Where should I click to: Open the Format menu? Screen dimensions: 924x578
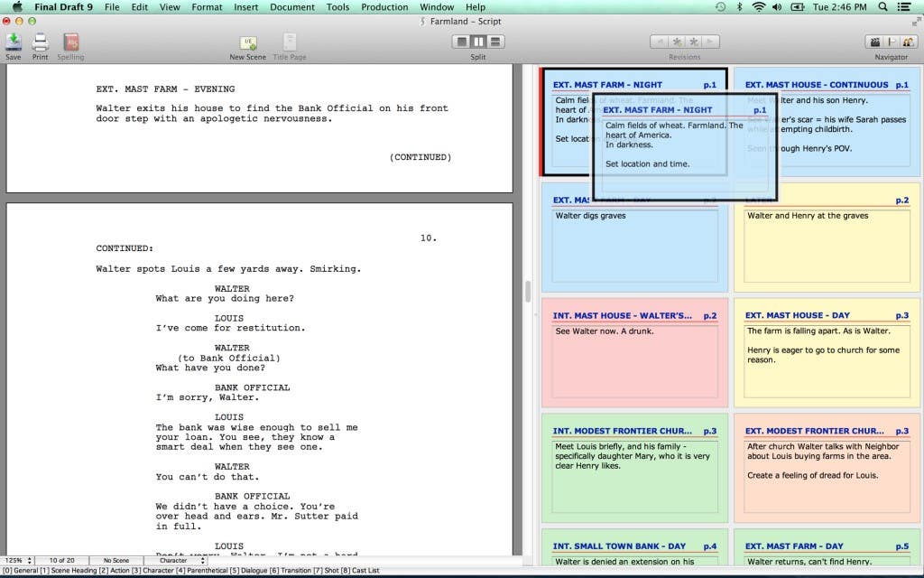207,7
